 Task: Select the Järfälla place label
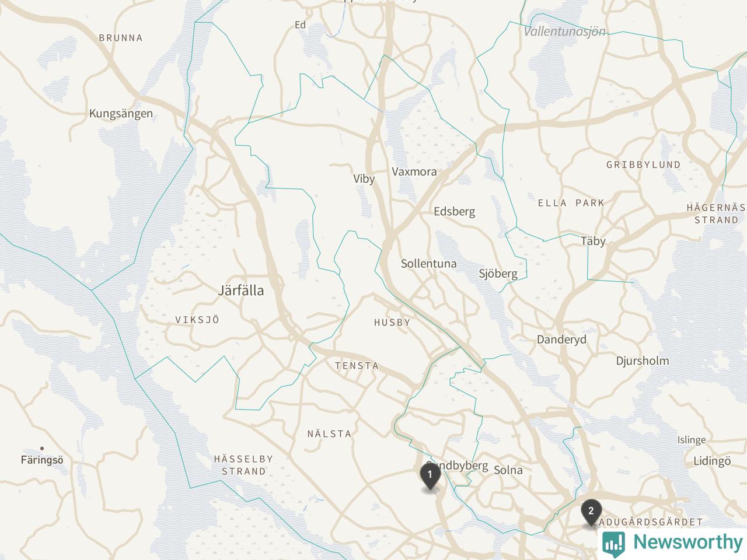tap(240, 290)
